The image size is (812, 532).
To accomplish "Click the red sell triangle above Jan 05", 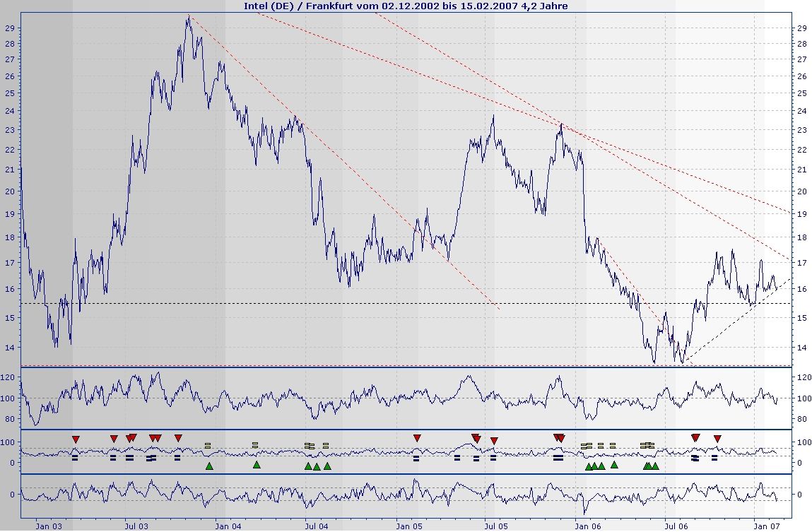I will (x=417, y=438).
